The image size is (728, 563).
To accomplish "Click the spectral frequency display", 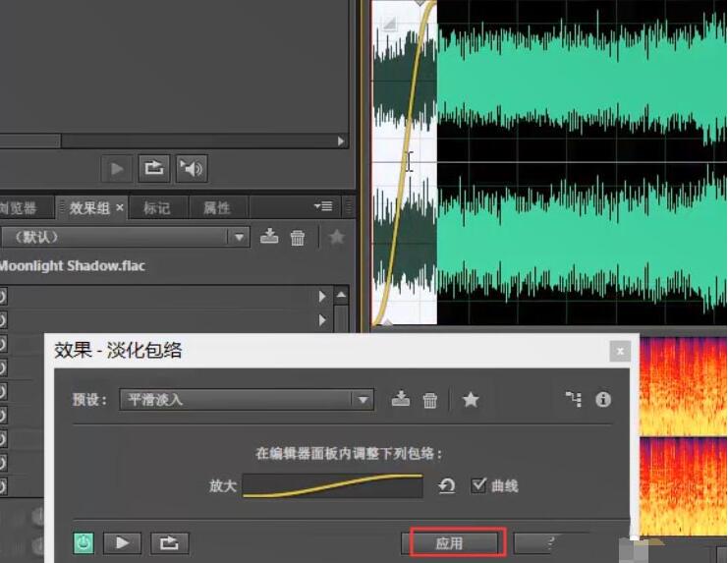I will 683,434.
